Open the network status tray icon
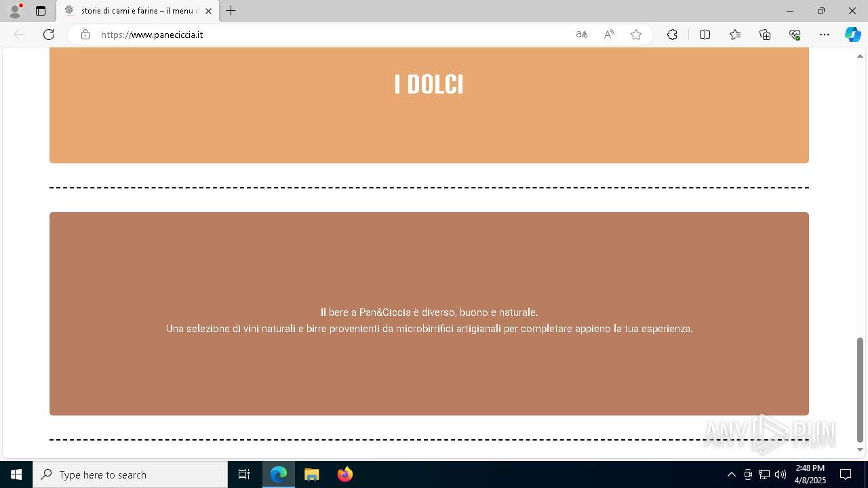 click(764, 474)
